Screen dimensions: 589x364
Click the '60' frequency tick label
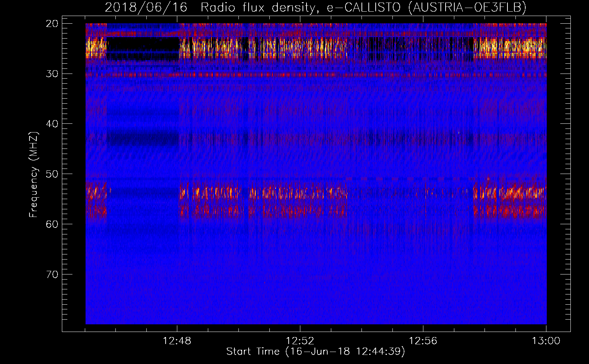tap(52, 224)
